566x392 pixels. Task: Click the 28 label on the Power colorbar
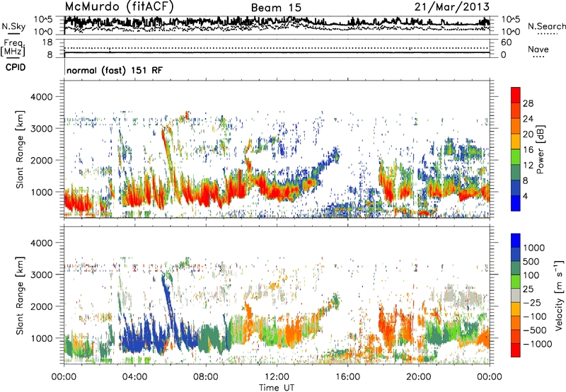pyautogui.click(x=528, y=103)
